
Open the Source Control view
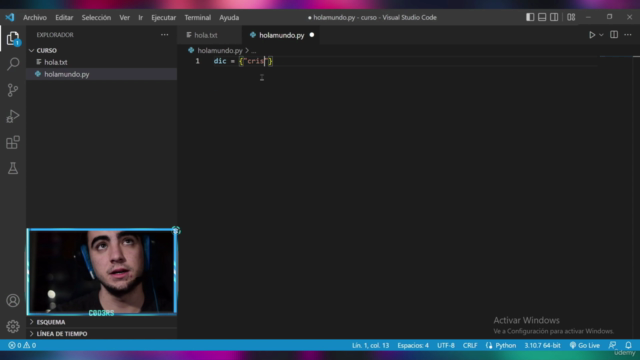[x=13, y=90]
